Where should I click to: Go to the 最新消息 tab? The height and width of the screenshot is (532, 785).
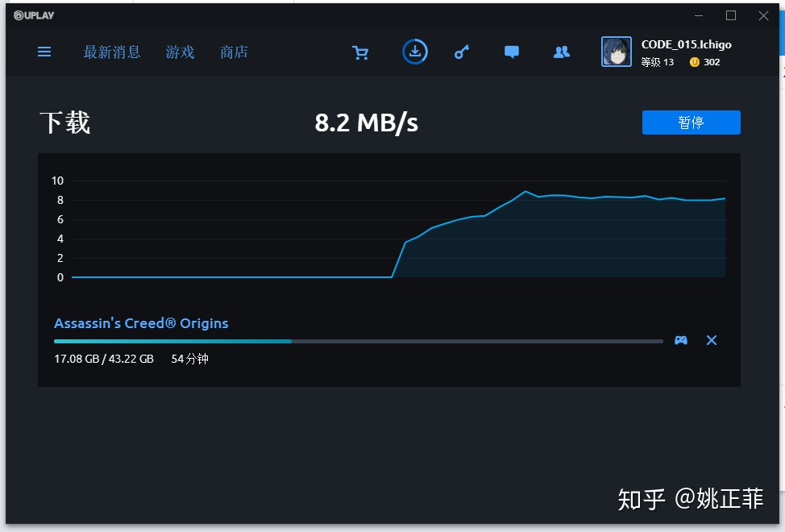coord(112,52)
